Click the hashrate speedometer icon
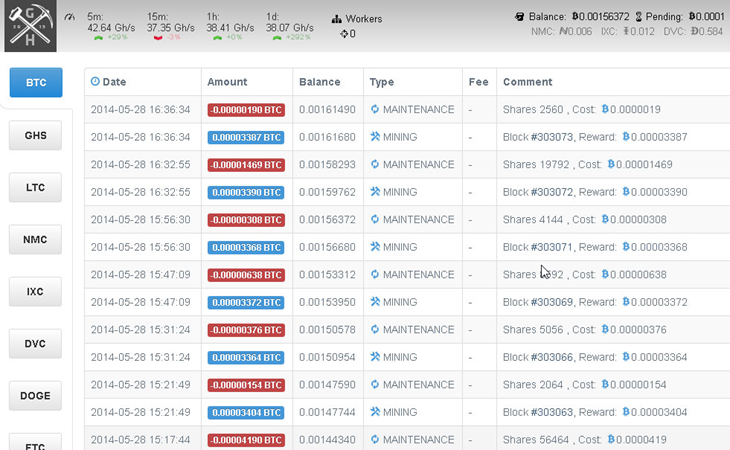Image resolution: width=730 pixels, height=450 pixels. click(x=70, y=17)
